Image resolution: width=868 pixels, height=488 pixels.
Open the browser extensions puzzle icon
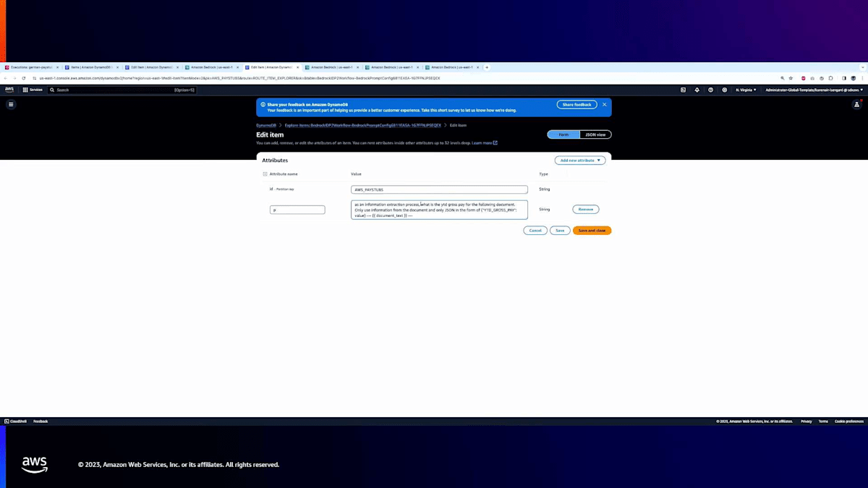(830, 78)
